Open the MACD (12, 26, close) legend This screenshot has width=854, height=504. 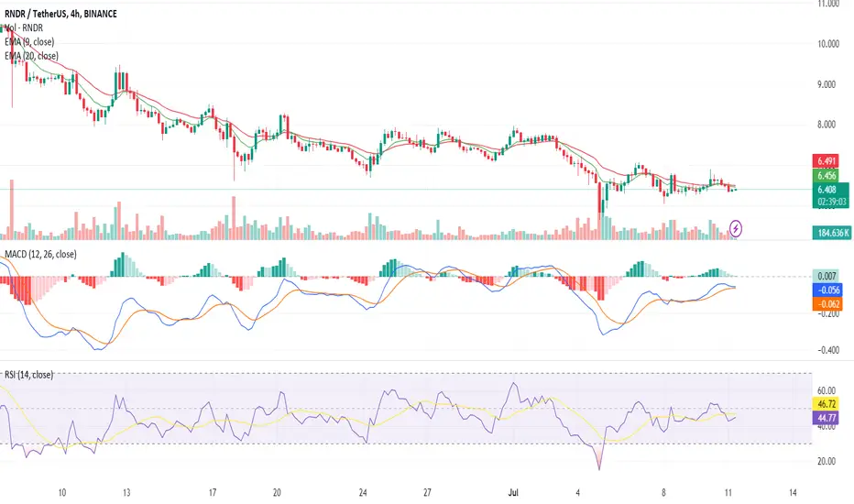[x=41, y=255]
